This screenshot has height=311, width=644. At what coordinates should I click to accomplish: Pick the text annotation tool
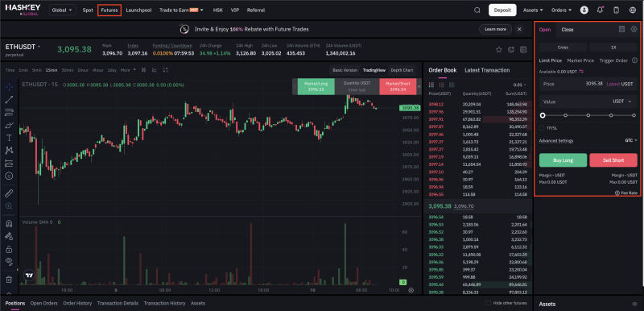[x=9, y=138]
